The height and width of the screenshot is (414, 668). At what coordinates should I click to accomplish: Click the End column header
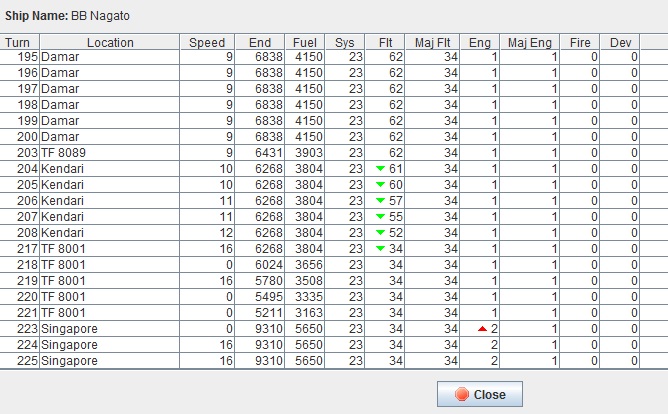click(259, 42)
